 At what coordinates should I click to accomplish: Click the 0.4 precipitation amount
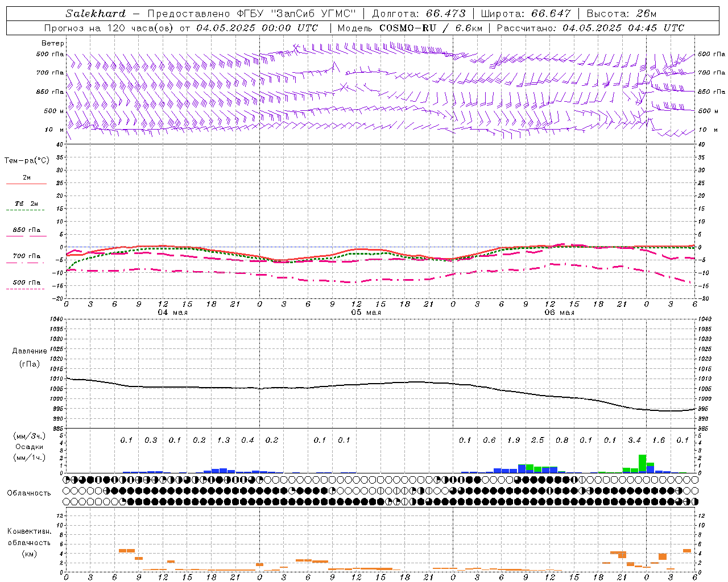point(247,440)
